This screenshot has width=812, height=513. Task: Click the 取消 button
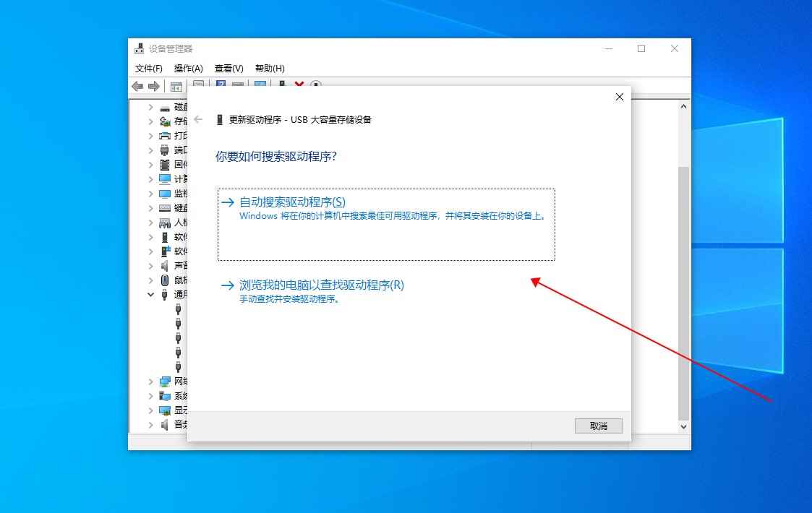click(x=598, y=426)
